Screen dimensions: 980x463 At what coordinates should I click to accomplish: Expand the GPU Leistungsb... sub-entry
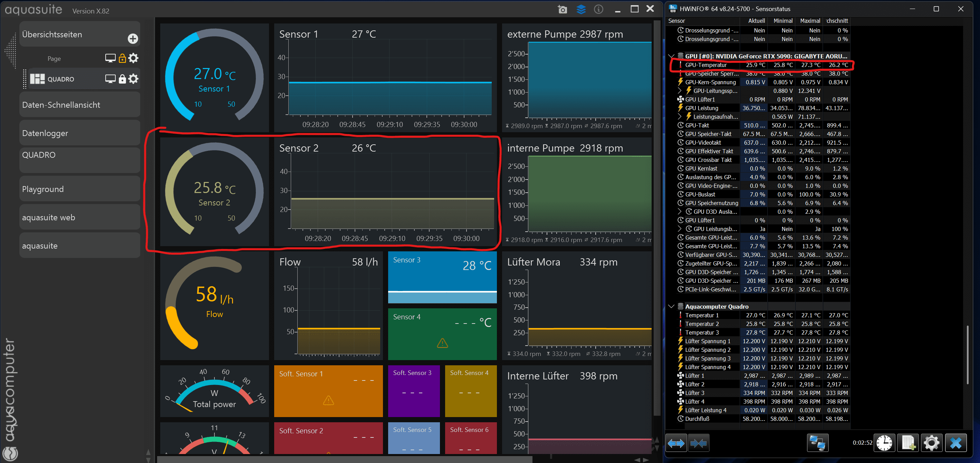(680, 229)
